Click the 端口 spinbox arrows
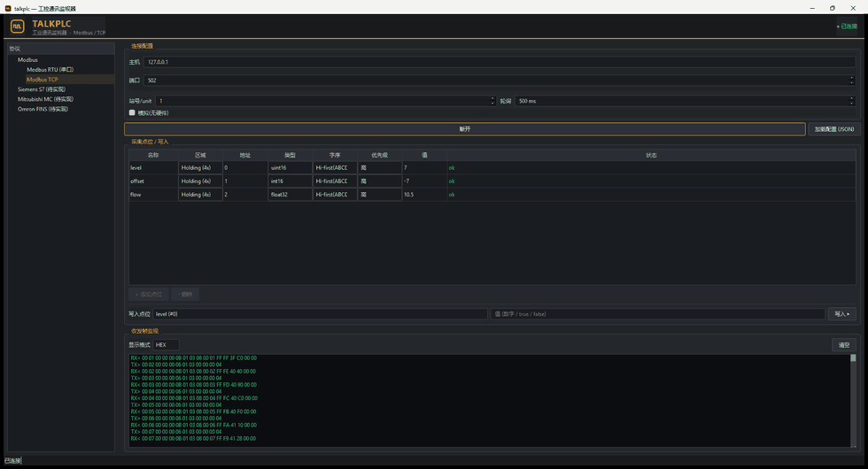The width and height of the screenshot is (868, 469). [852, 81]
